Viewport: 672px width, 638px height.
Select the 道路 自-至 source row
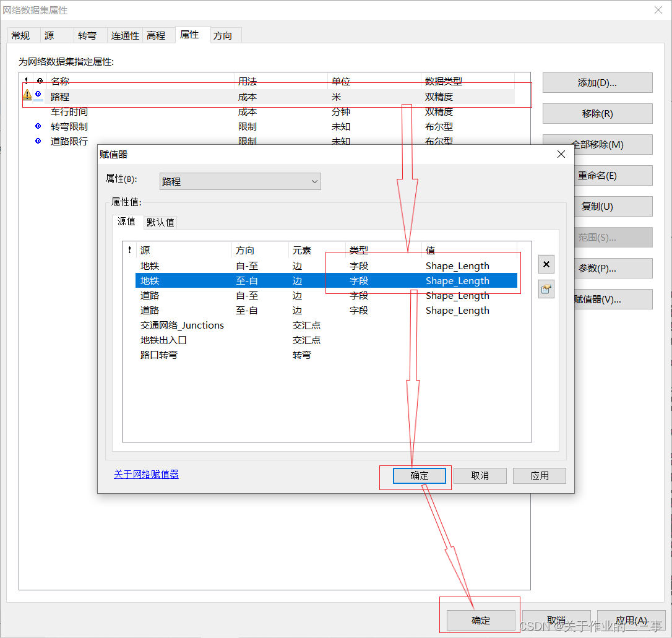327,296
